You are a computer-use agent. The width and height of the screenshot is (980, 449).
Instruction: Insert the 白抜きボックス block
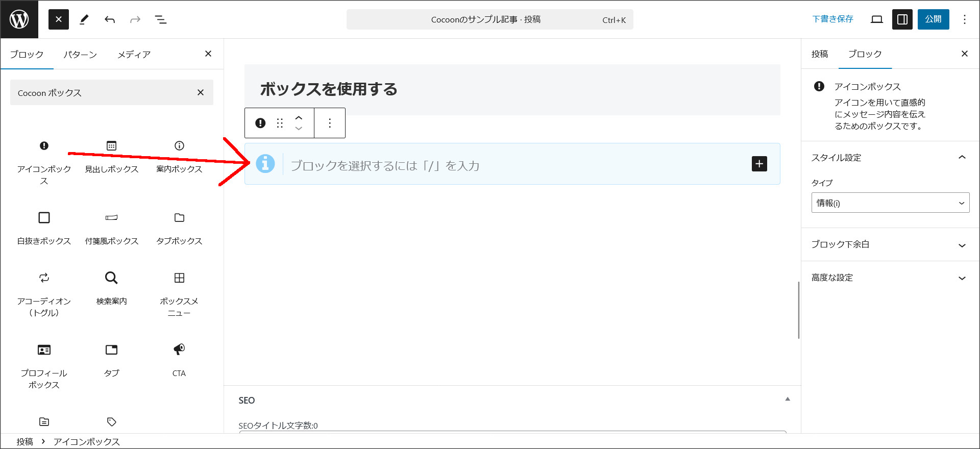44,228
